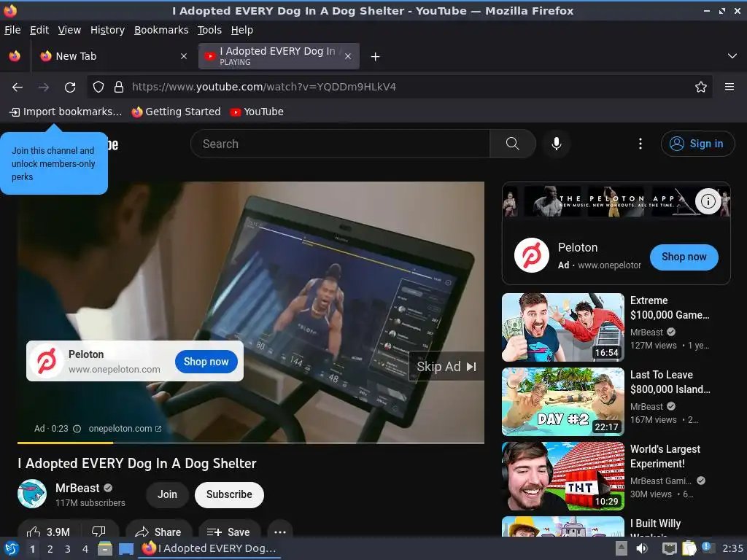
Task: Save the video to playlist
Action: [230, 532]
